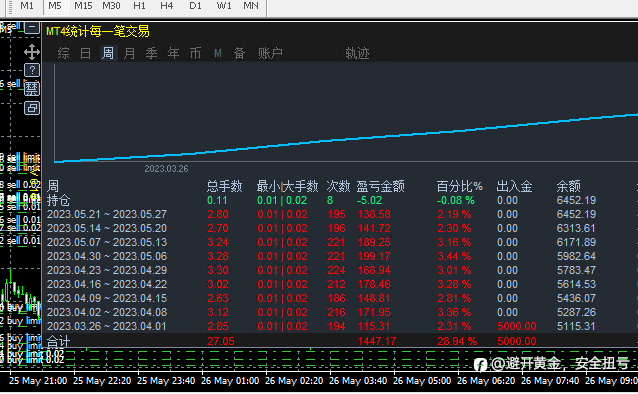Click the 26 May 01:00 time axis label

[x=230, y=381]
